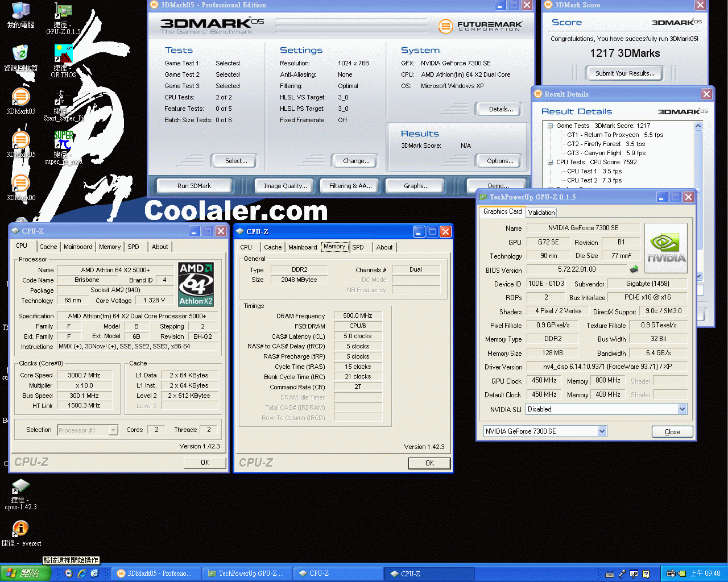The width and height of the screenshot is (728, 582).
Task: Open the NVIDIA SLI dropdown
Action: [x=682, y=409]
